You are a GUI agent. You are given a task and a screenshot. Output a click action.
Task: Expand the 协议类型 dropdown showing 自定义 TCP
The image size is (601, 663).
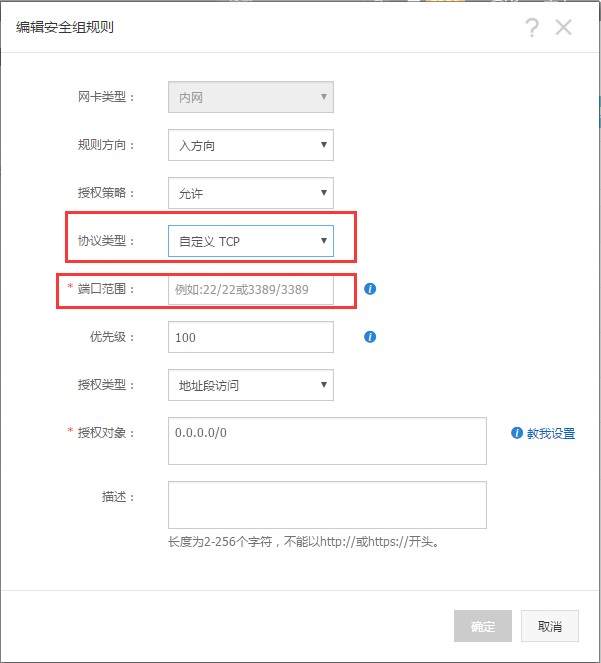point(251,241)
